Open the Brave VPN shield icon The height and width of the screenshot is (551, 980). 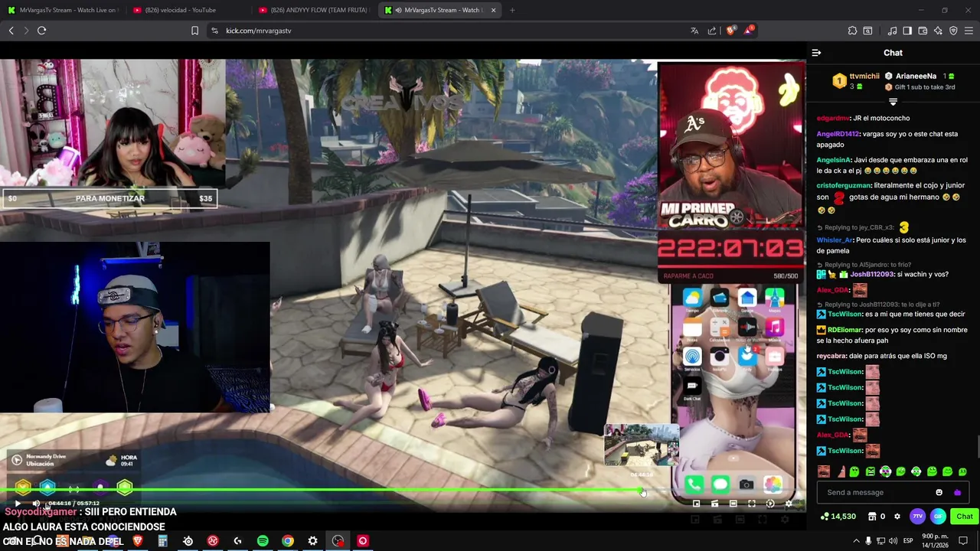pyautogui.click(x=953, y=31)
